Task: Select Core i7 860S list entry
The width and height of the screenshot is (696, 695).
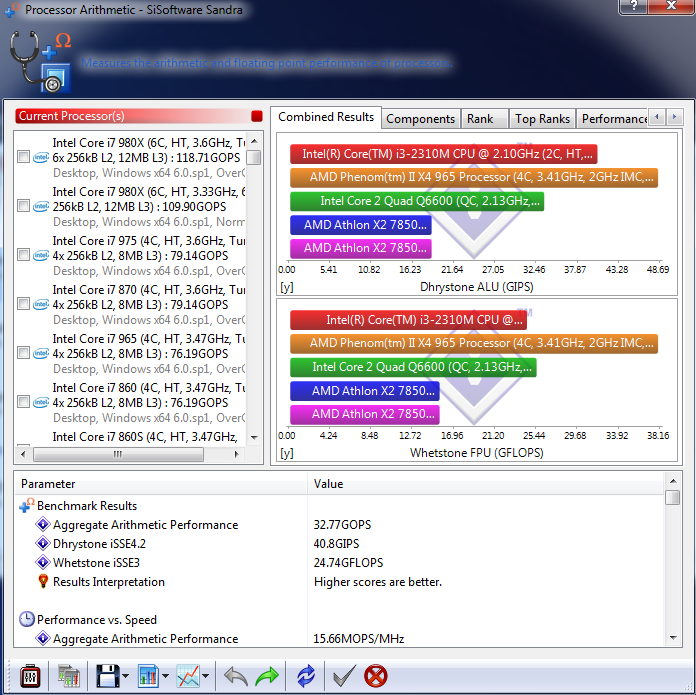Action: tap(145, 437)
